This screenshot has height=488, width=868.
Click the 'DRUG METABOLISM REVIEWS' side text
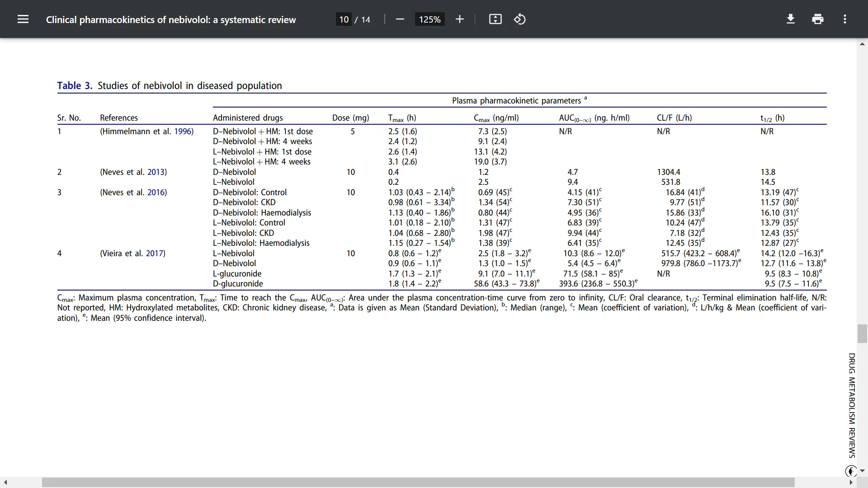coord(852,405)
